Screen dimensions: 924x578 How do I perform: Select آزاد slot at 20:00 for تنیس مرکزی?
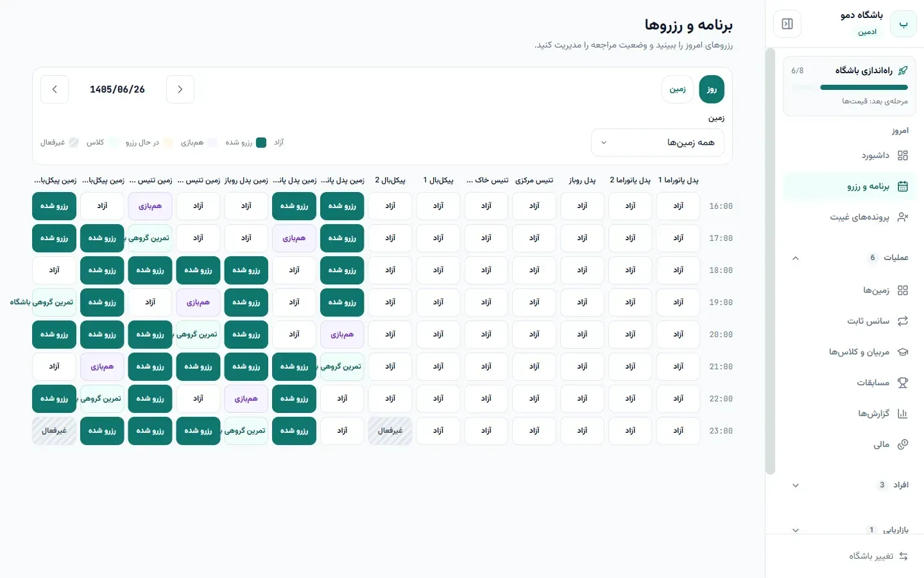pos(535,335)
